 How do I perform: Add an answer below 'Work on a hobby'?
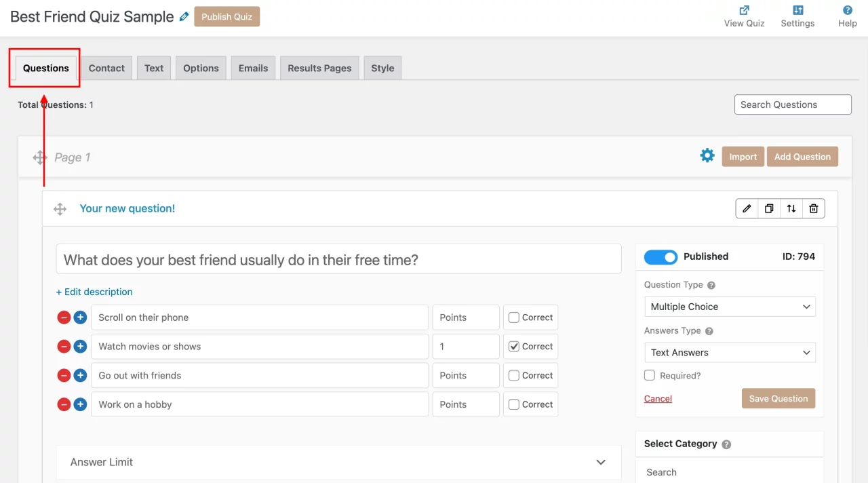click(x=80, y=404)
